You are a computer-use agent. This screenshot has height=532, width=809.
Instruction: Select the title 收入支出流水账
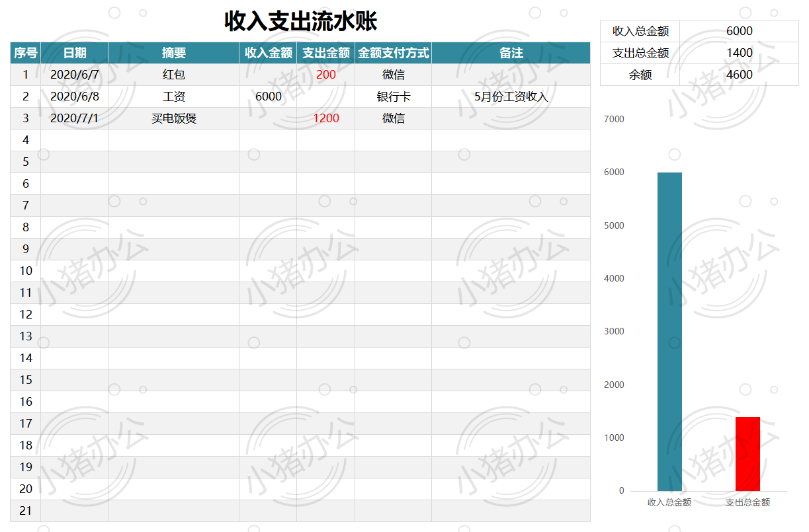(300, 21)
